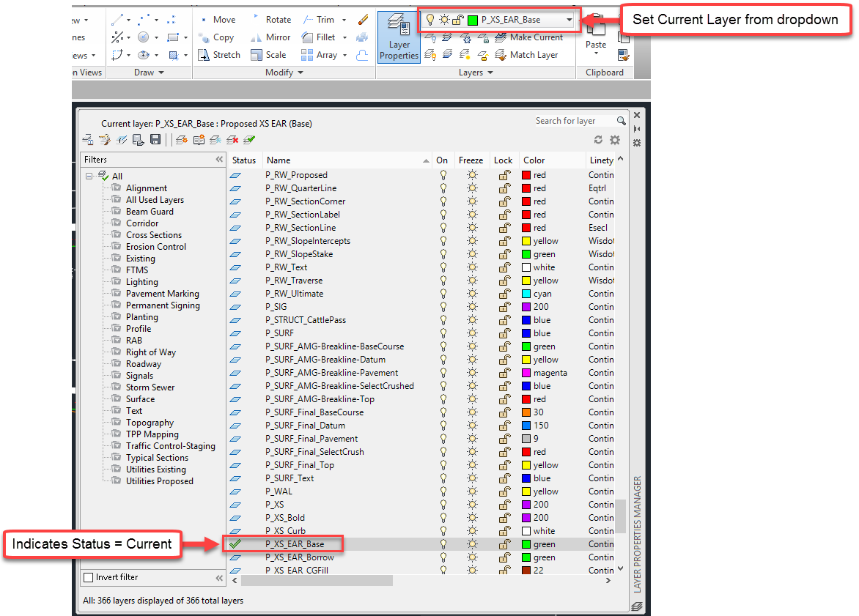The width and height of the screenshot is (859, 616).
Task: Click the Match Layer button
Action: pos(533,55)
